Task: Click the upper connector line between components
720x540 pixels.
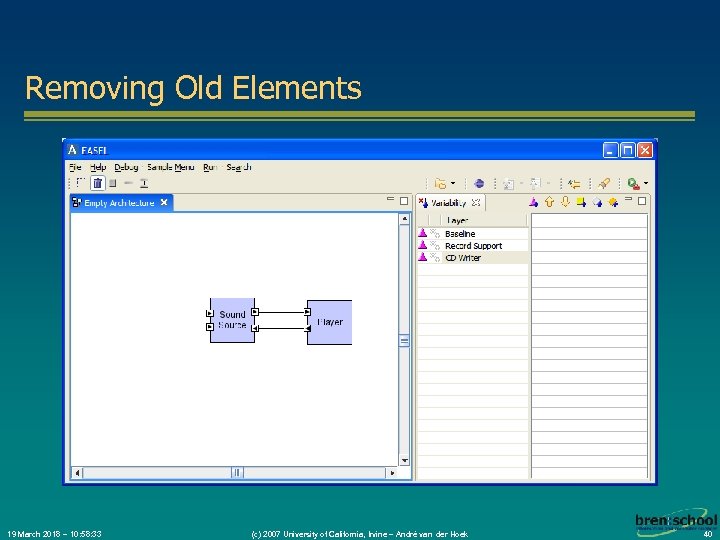Action: pos(281,312)
